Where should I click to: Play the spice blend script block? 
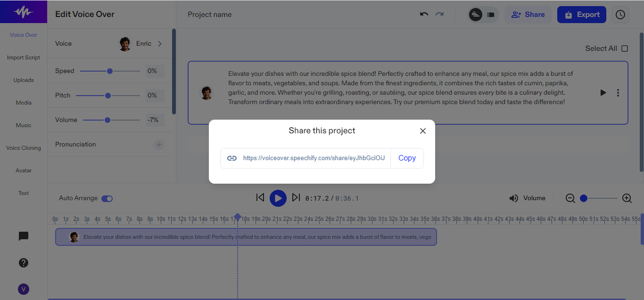pyautogui.click(x=603, y=93)
